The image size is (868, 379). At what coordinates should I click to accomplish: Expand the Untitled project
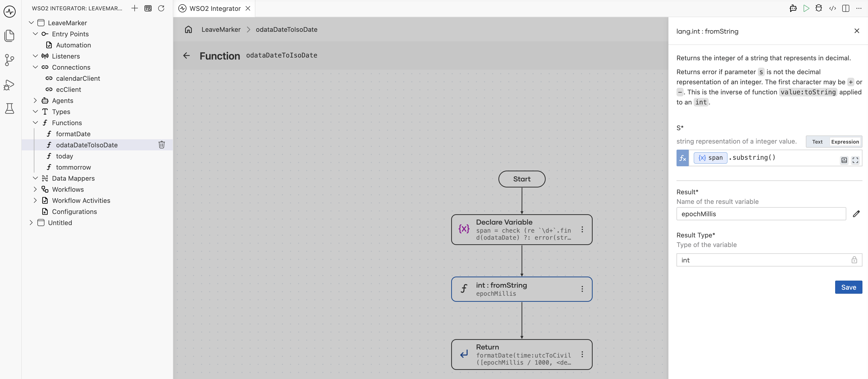pos(31,223)
